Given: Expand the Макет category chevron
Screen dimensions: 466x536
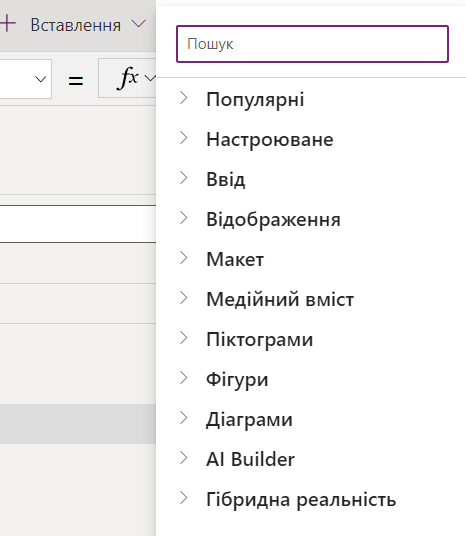Looking at the screenshot, I should (184, 258).
